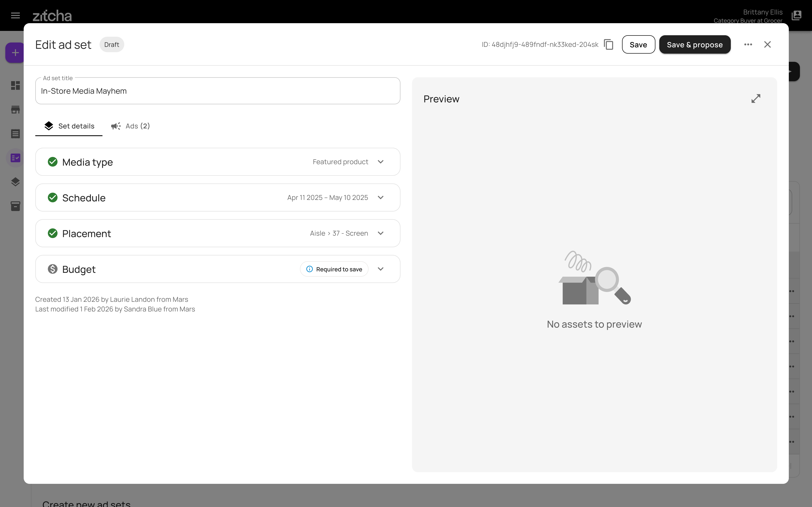Open the layers icon in sidebar
Image resolution: width=812 pixels, height=507 pixels.
pyautogui.click(x=15, y=182)
